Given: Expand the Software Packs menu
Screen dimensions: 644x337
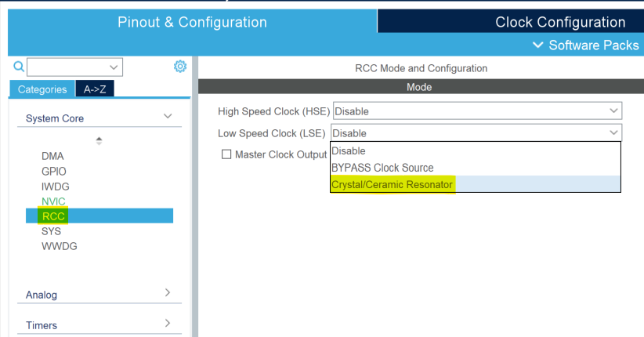Looking at the screenshot, I should (x=586, y=45).
